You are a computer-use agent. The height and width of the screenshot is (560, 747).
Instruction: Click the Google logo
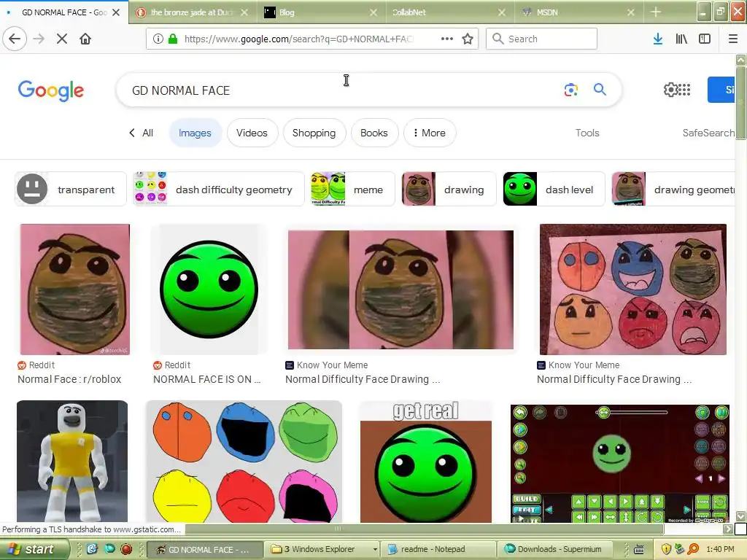[51, 90]
